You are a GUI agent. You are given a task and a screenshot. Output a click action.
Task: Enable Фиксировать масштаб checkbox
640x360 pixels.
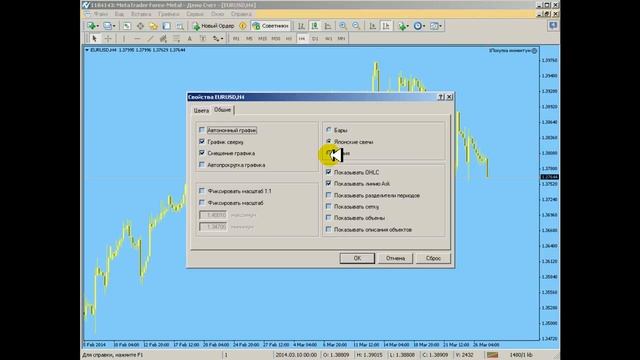(202, 202)
